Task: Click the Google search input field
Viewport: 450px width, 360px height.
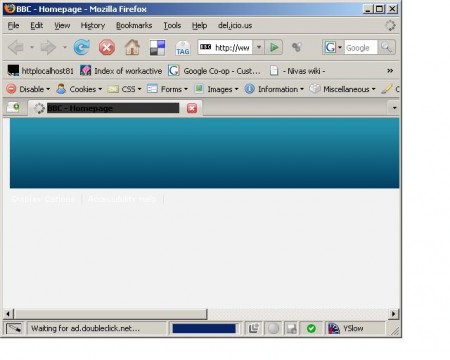Action: click(361, 48)
